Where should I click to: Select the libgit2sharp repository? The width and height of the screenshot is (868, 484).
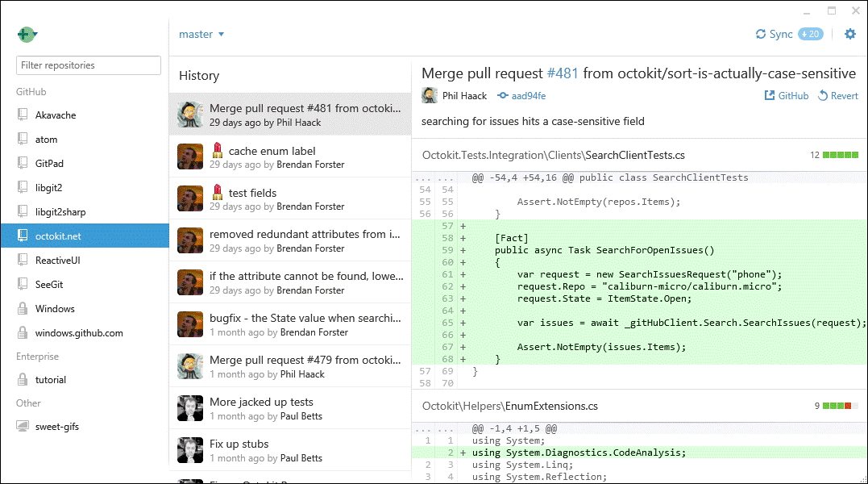[60, 212]
